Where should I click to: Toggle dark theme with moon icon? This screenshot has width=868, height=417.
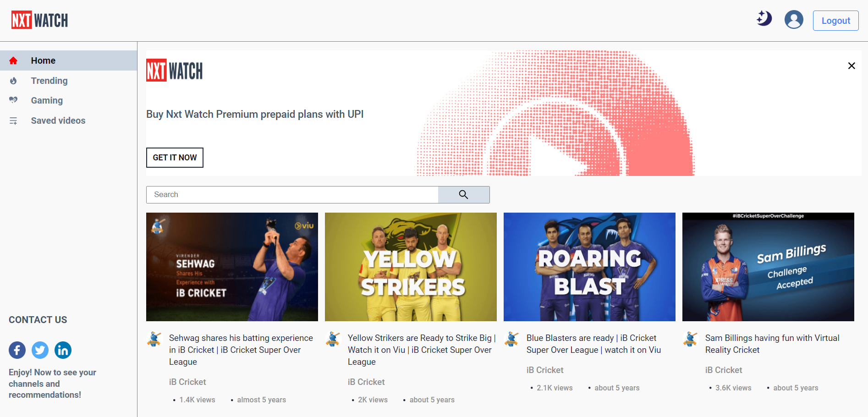point(764,19)
